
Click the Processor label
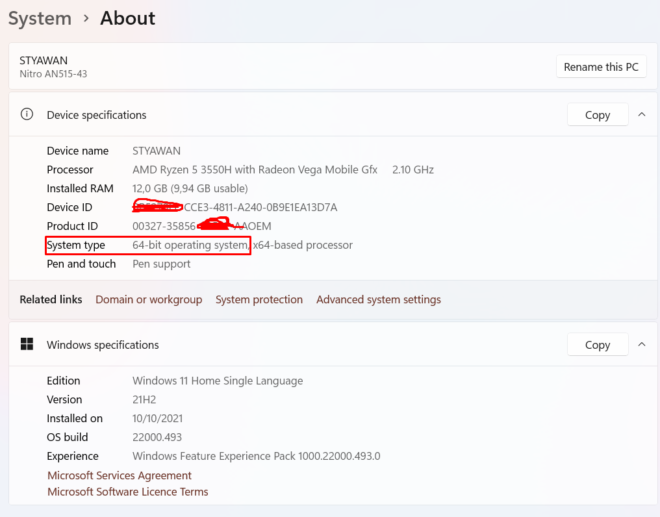coord(70,170)
